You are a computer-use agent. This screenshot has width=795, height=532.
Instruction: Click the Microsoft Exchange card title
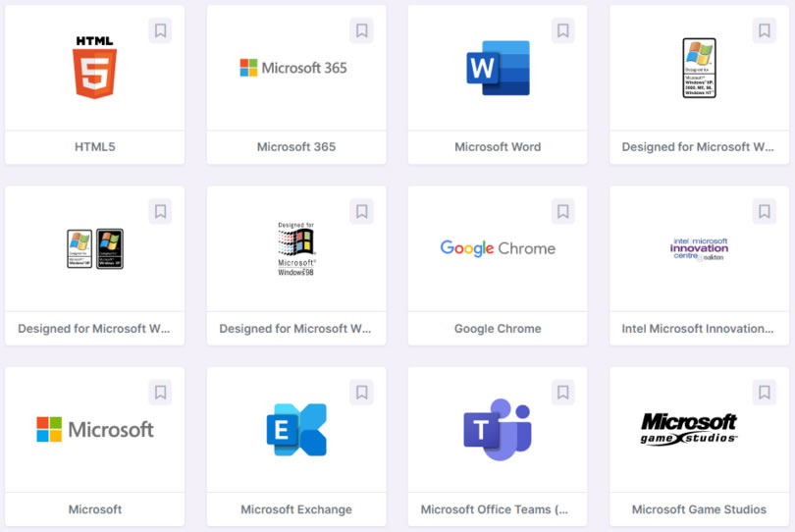[296, 509]
